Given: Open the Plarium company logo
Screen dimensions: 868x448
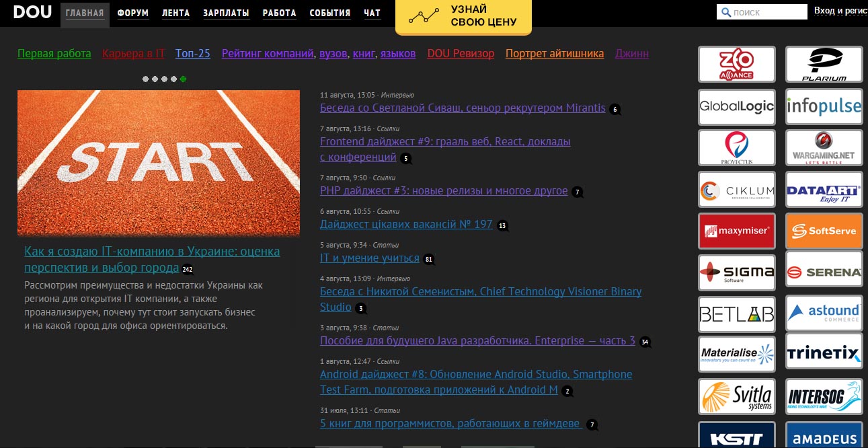Looking at the screenshot, I should tap(824, 65).
